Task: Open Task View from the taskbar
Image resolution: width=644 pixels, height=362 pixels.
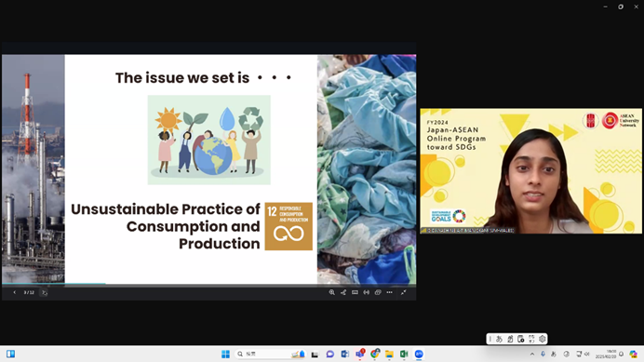Action: tap(315, 355)
